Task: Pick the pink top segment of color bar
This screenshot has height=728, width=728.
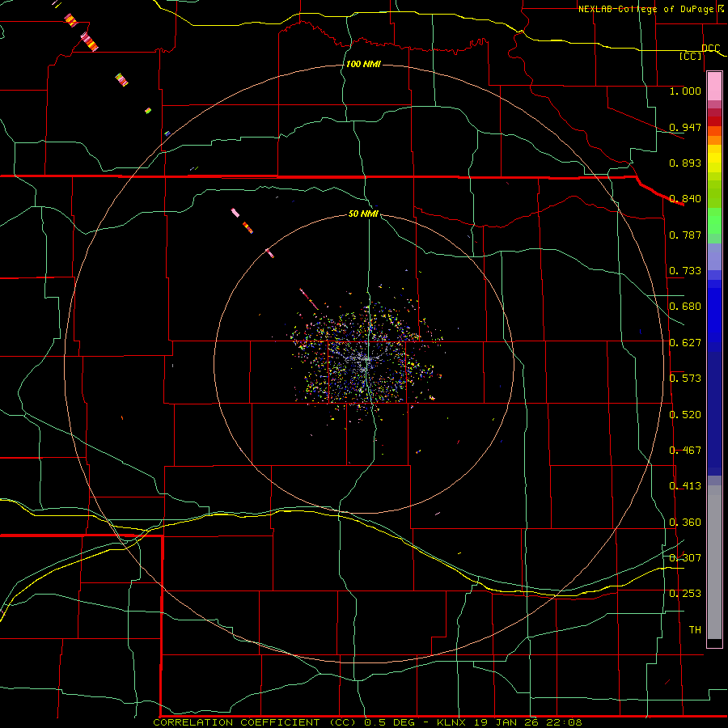Action: click(714, 87)
